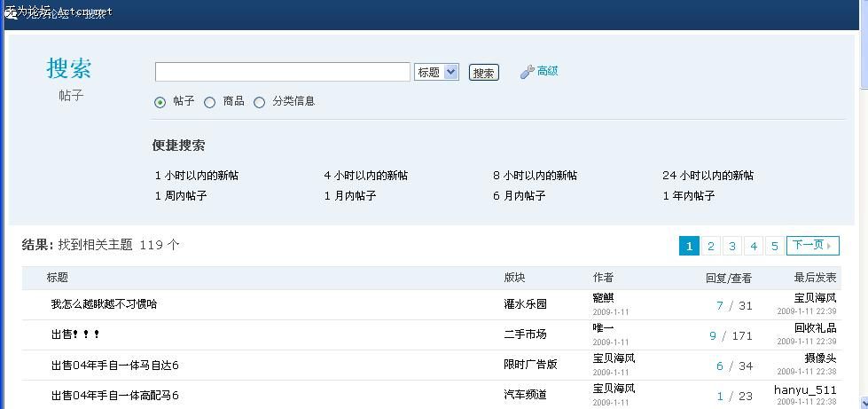View author 宝贝海风 in 限时广告版 row
The height and width of the screenshot is (409, 868).
coord(614,358)
